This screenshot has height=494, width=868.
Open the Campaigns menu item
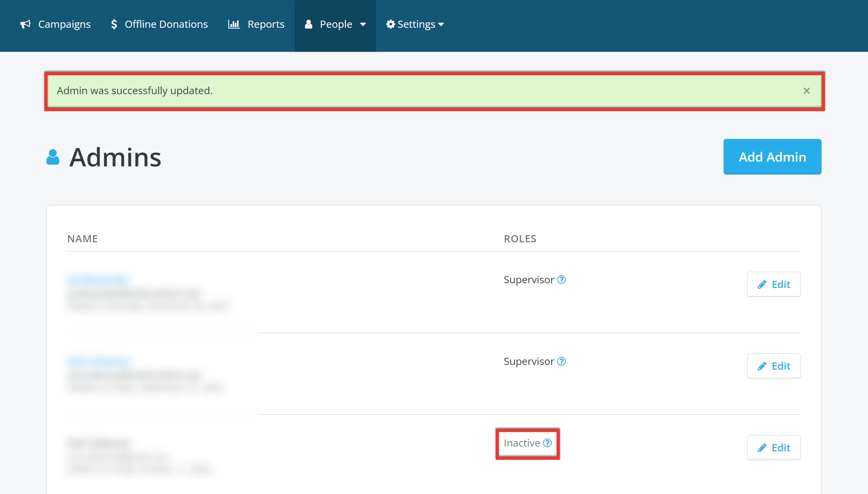tap(64, 24)
